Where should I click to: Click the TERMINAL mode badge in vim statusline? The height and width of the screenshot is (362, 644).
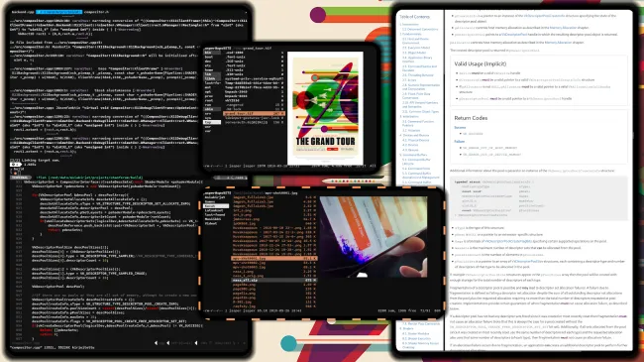[21, 178]
